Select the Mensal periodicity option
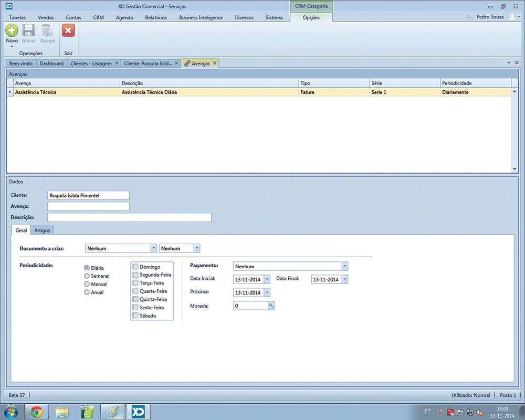The height and width of the screenshot is (420, 525). tap(87, 284)
